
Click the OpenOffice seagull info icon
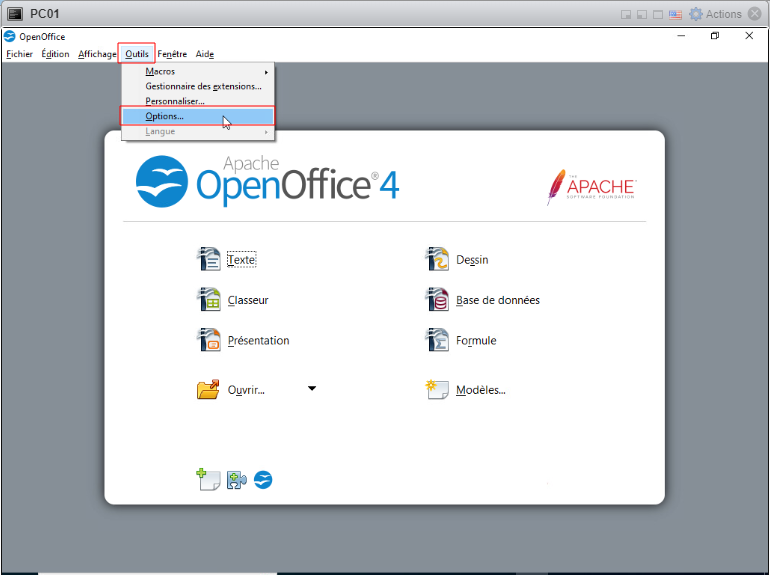pyautogui.click(x=263, y=480)
